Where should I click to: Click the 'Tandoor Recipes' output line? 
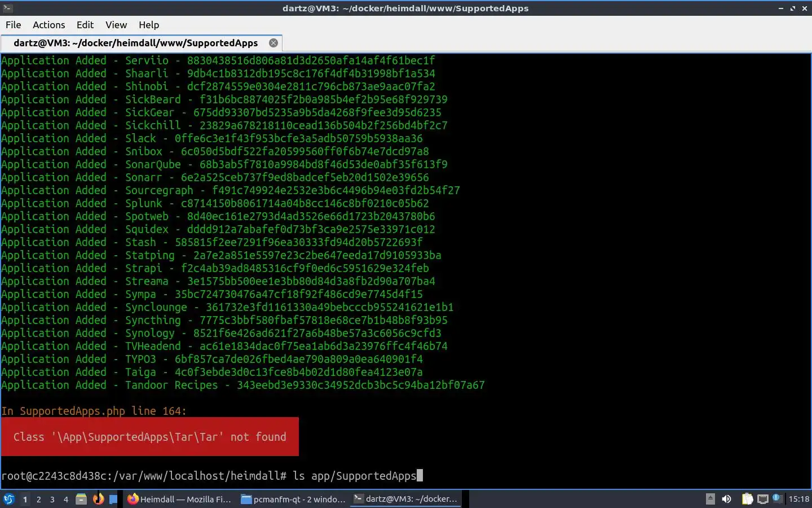point(243,385)
